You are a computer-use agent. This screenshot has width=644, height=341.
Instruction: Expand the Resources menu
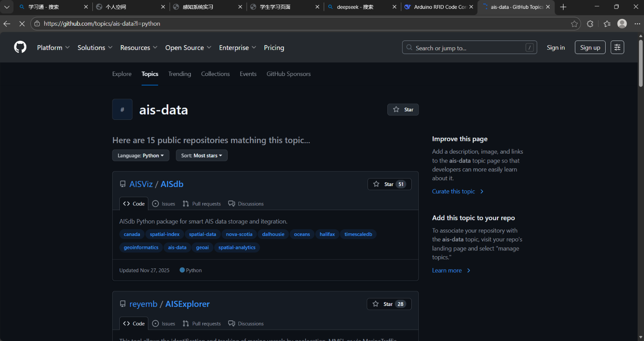[x=139, y=48]
